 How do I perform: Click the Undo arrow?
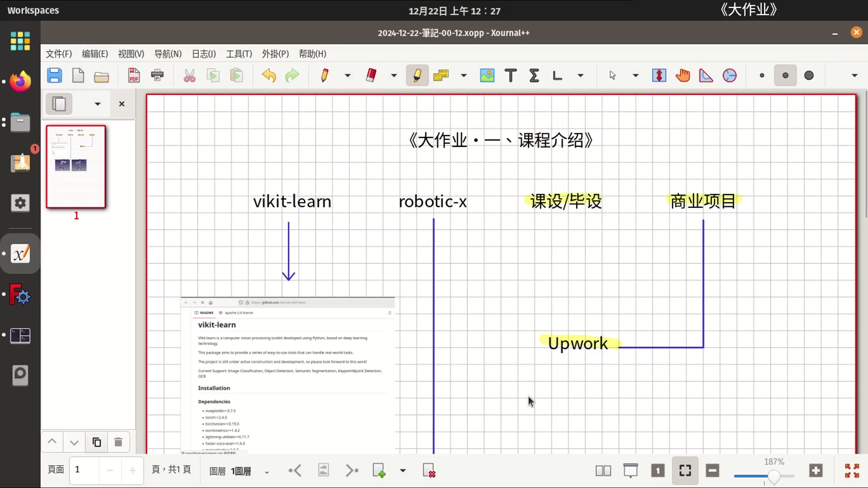[x=269, y=75]
